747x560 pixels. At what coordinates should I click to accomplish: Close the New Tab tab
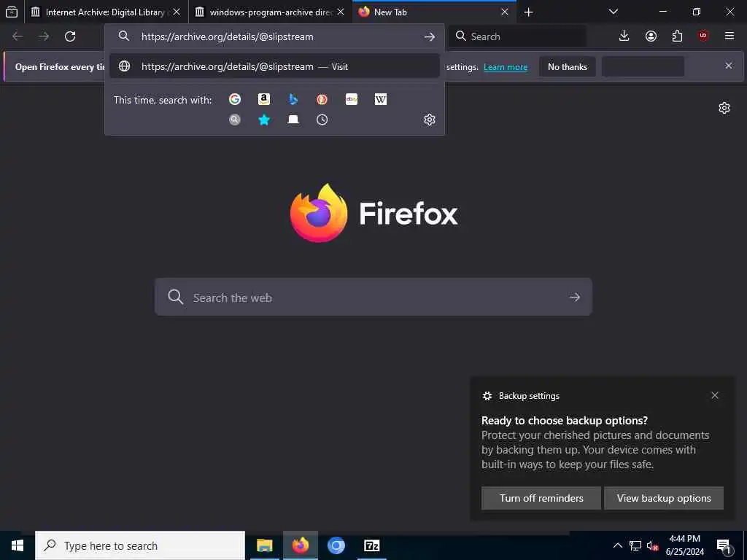505,12
